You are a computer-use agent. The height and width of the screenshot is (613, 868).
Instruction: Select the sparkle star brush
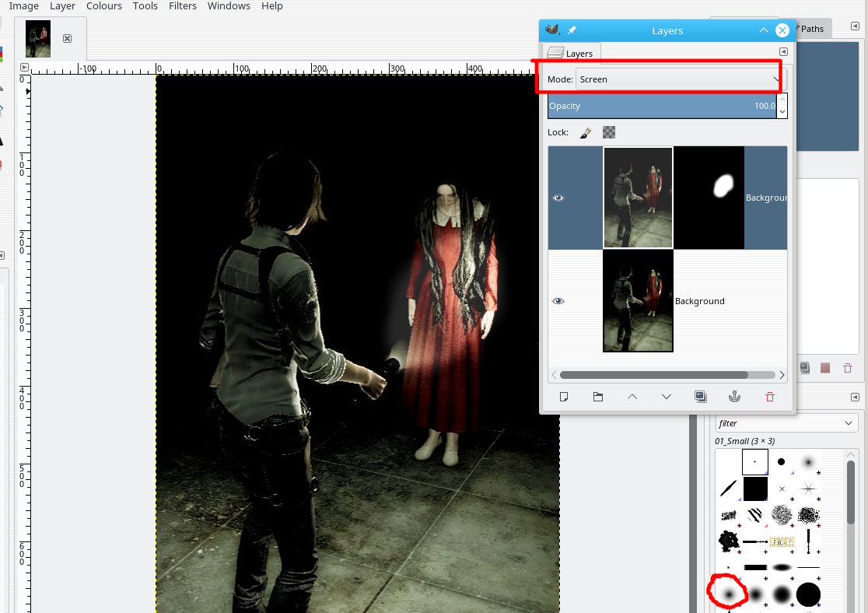(x=808, y=489)
